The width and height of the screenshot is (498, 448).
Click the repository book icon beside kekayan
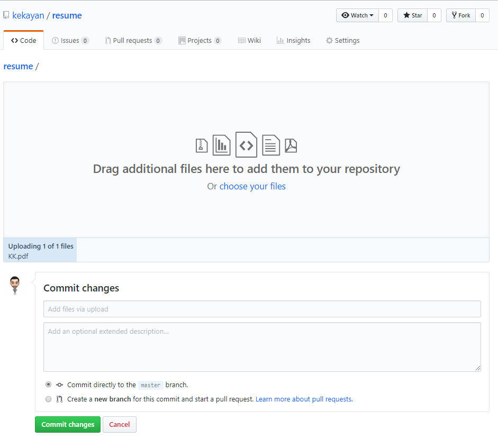tap(6, 15)
